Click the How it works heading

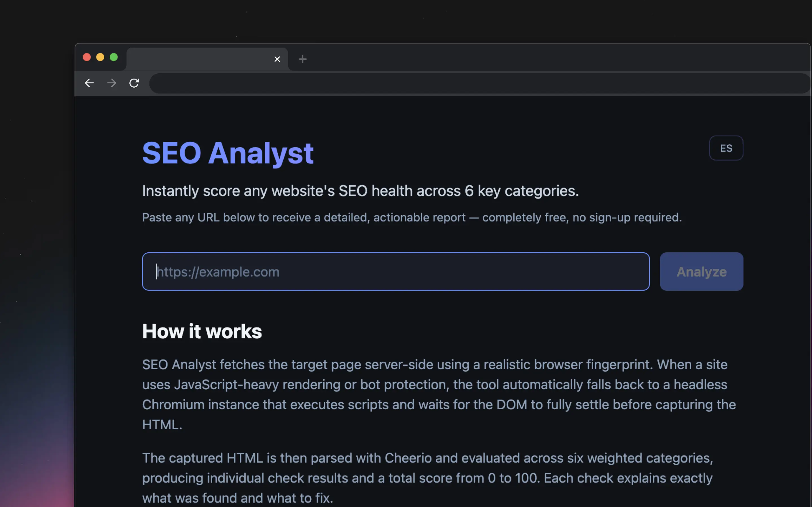tap(202, 331)
